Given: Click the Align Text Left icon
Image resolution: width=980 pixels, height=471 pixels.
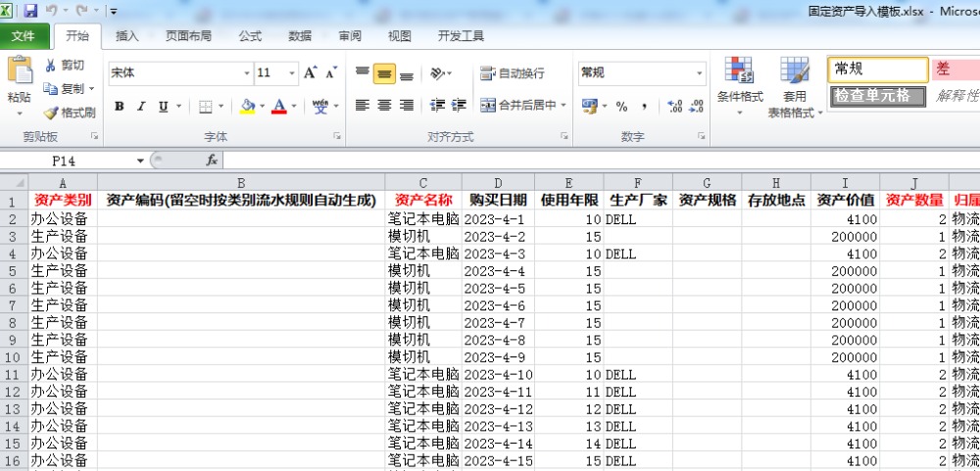Looking at the screenshot, I should [363, 106].
